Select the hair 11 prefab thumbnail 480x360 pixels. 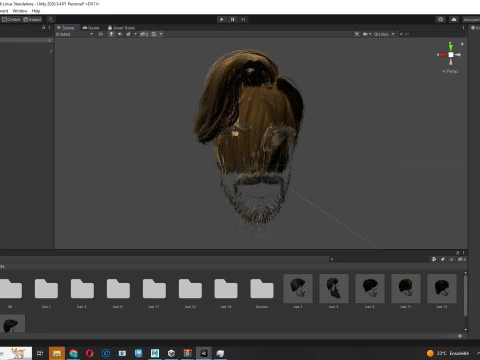406,289
